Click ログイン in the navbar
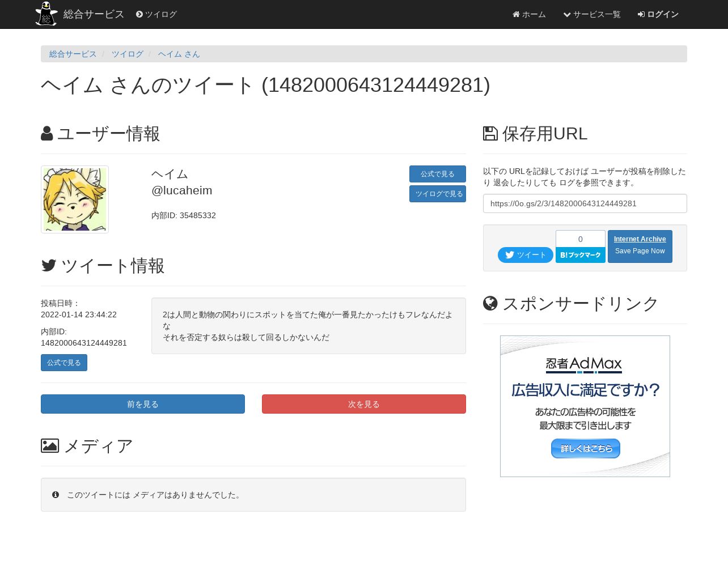 (x=658, y=14)
